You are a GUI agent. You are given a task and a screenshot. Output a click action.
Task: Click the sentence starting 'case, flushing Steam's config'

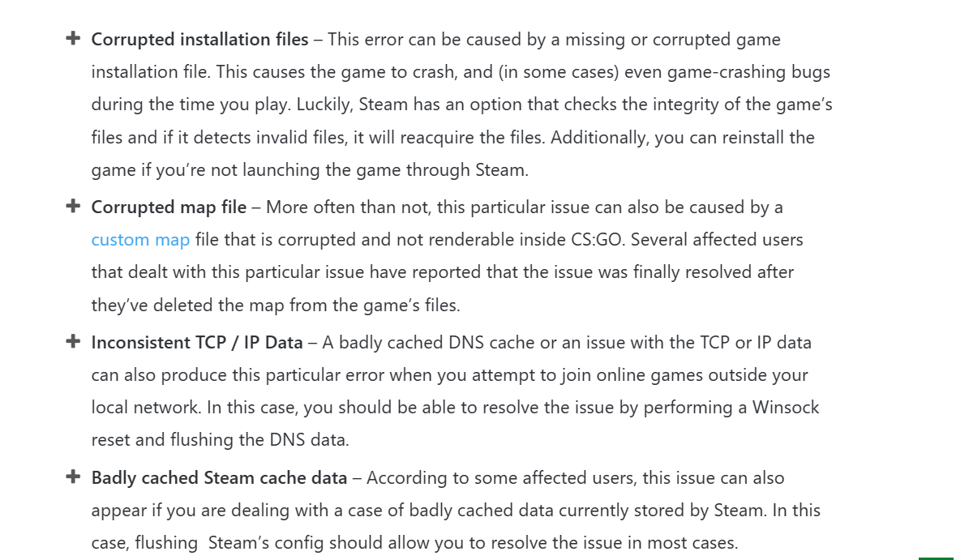[414, 543]
